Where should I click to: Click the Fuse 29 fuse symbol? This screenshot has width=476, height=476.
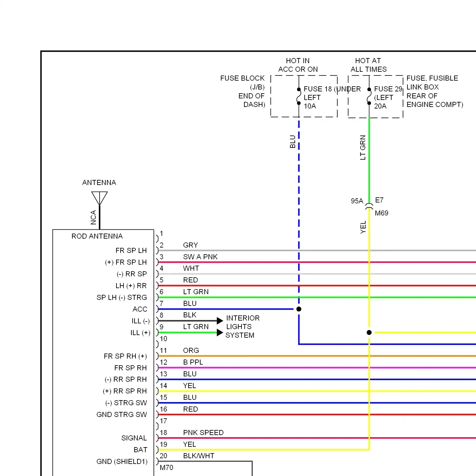point(369,96)
